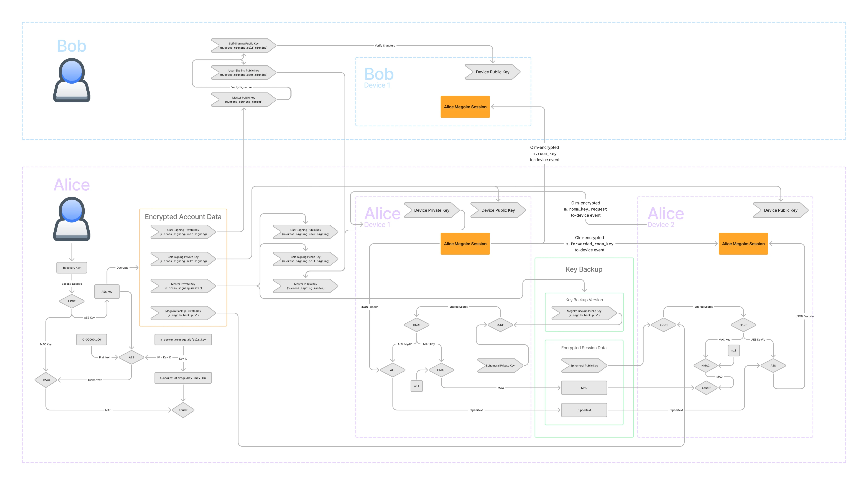Image resolution: width=868 pixels, height=485 pixels.
Task: Select Alice Device 2 Megolm Session box
Action: point(743,244)
